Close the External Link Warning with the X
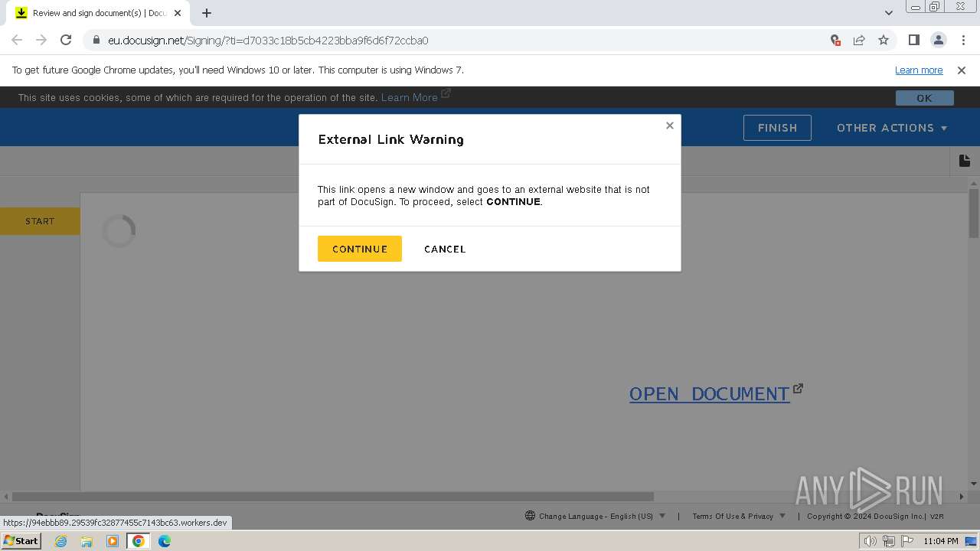Image resolution: width=980 pixels, height=551 pixels. tap(669, 126)
